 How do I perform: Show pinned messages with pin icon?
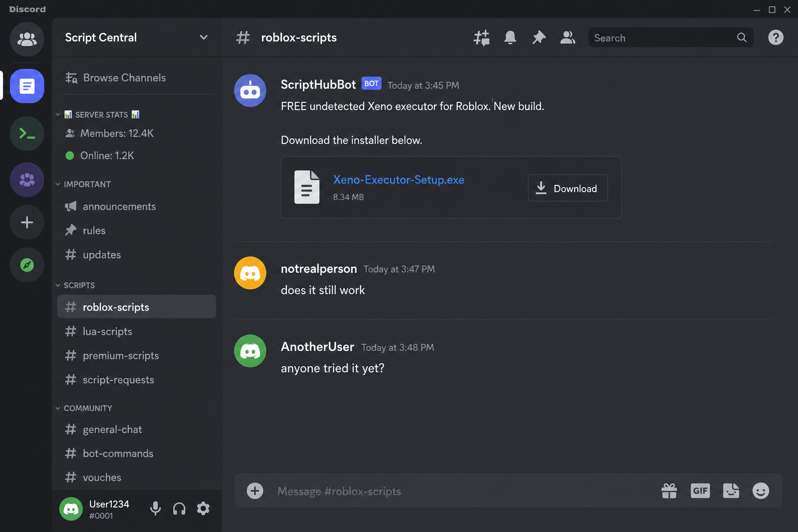click(x=539, y=37)
